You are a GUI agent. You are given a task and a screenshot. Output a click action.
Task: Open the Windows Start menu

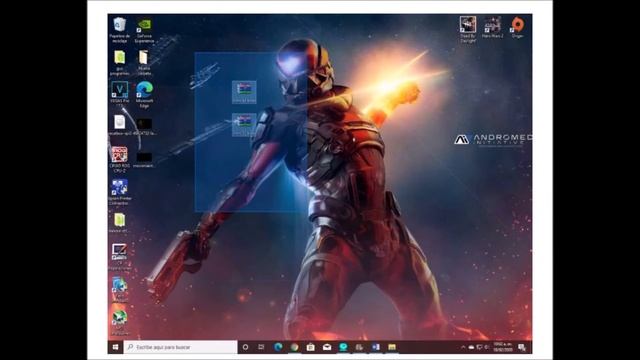(115, 347)
